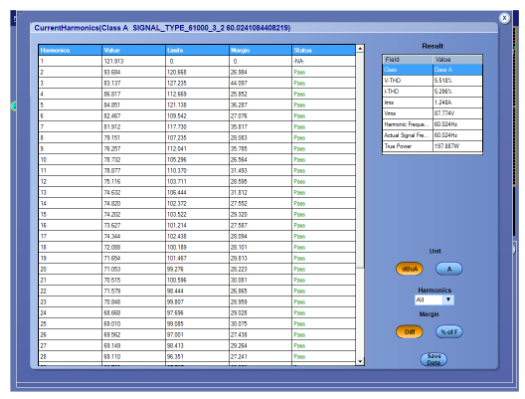This screenshot has height=399, width=525.
Task: Switch margin to % of F
Action: (449, 332)
